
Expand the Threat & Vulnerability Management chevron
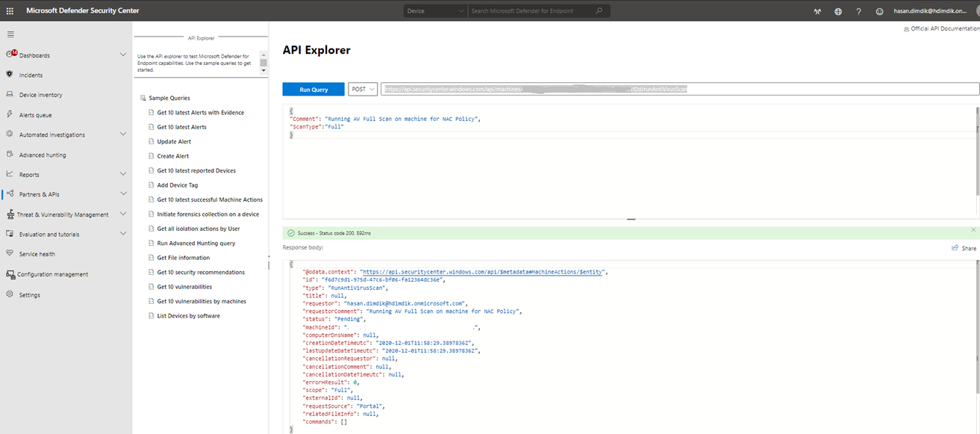pos(123,214)
